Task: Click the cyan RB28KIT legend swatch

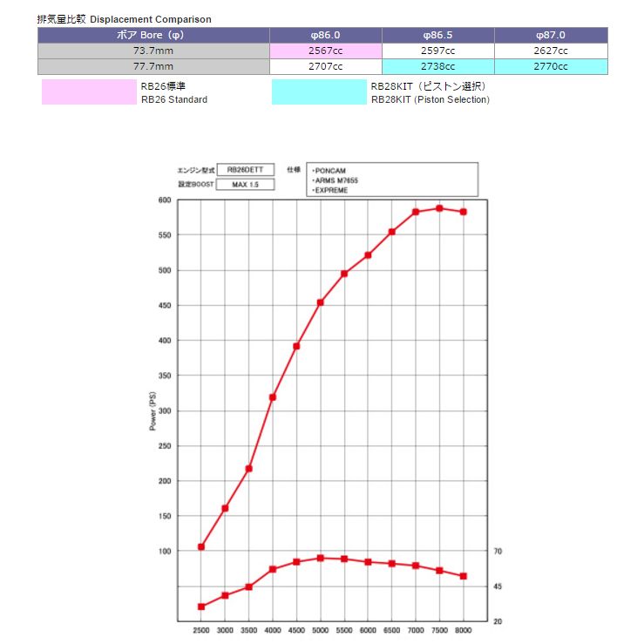Action: [318, 92]
